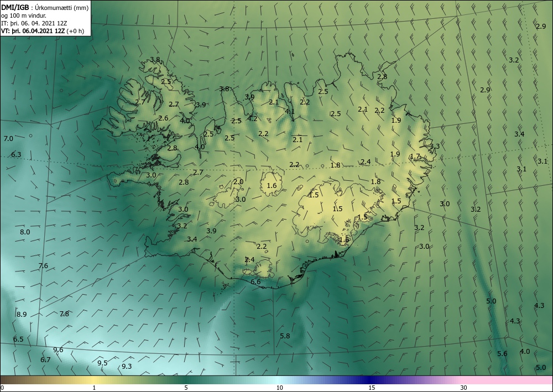Click the 6.6 value on the south coast

tap(255, 281)
